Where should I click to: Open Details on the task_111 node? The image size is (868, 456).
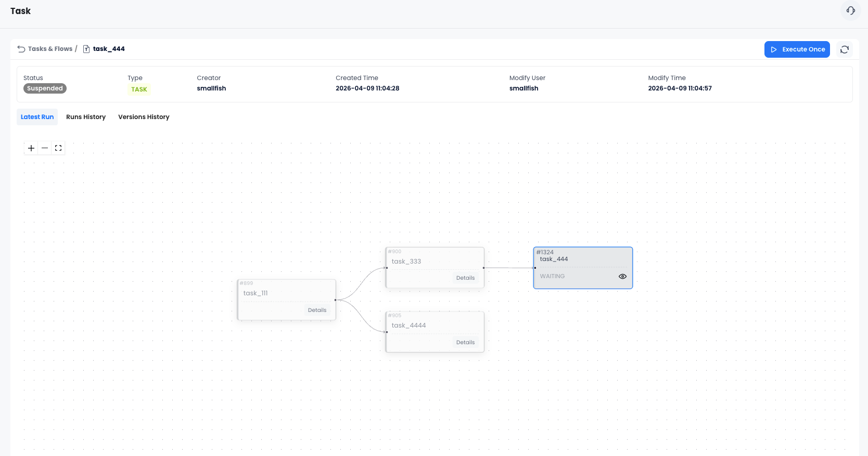point(317,310)
